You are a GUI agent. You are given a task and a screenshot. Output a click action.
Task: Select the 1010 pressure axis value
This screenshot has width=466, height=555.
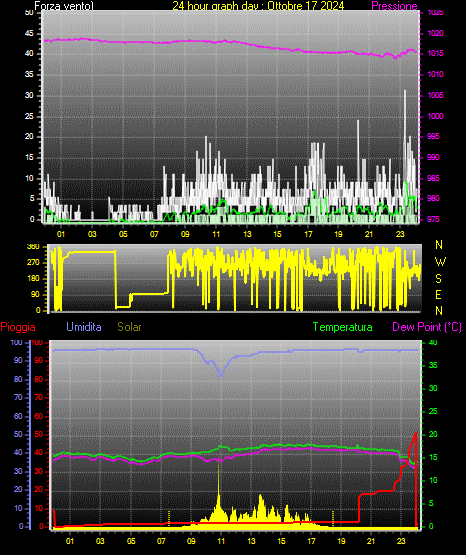435,74
